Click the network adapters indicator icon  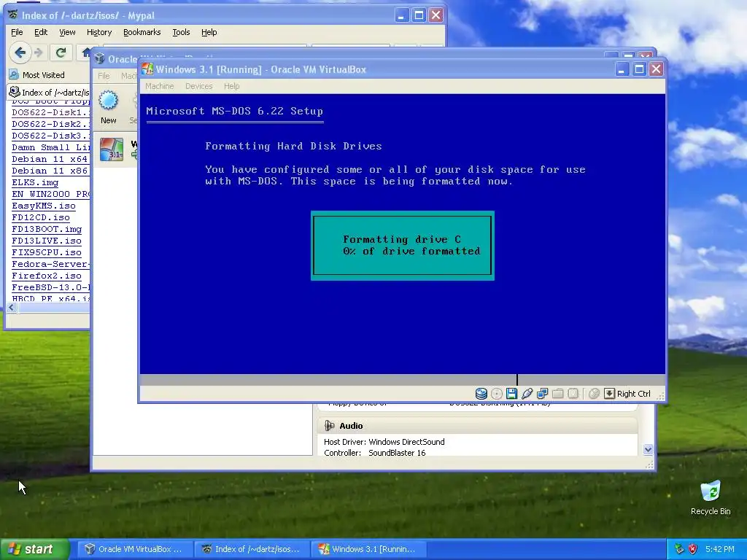[542, 393]
